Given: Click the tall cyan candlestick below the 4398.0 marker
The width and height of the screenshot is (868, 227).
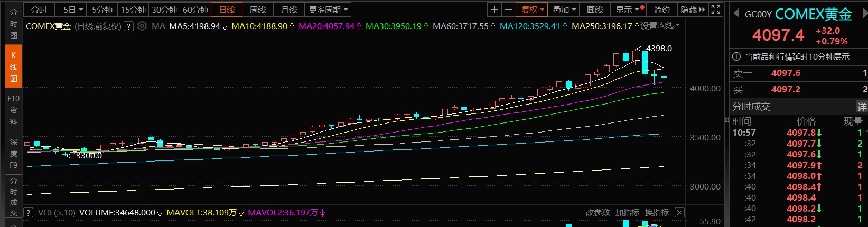Looking at the screenshot, I should click(645, 62).
